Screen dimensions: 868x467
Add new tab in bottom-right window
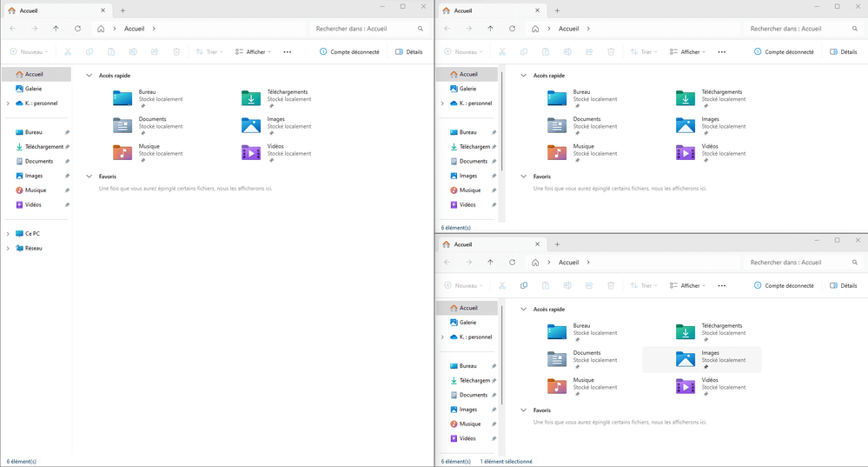pyautogui.click(x=558, y=244)
